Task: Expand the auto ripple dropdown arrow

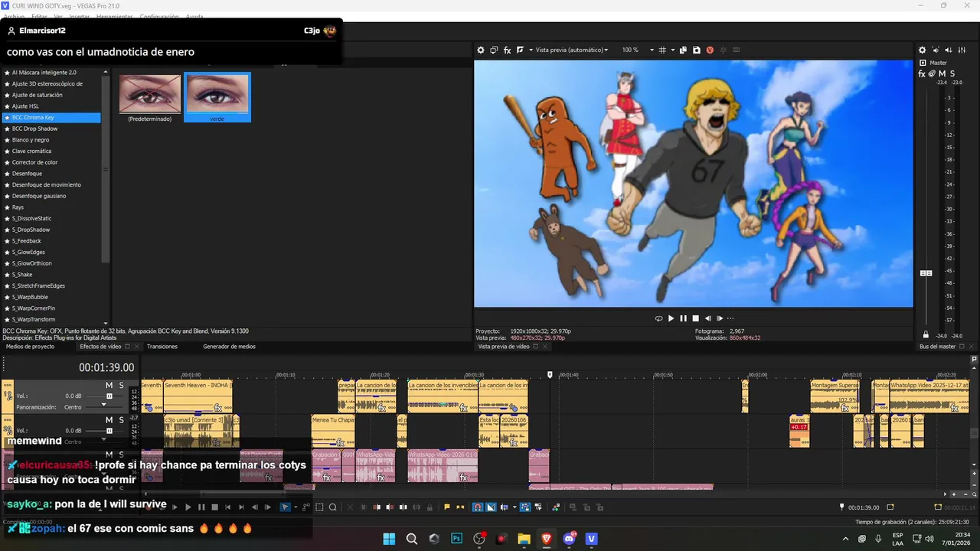Action: pyautogui.click(x=514, y=507)
